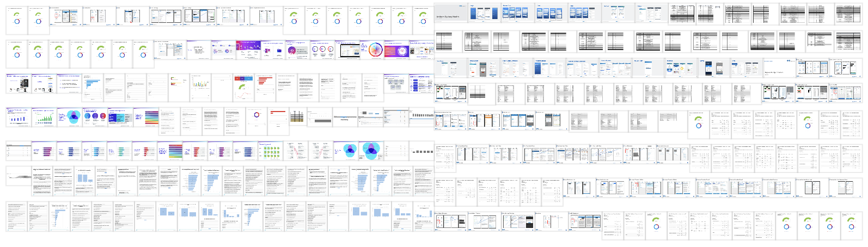Viewport: 868px width, 247px height.
Task: Open the page with the multicolored grouped bar chart
Action: click(x=200, y=87)
